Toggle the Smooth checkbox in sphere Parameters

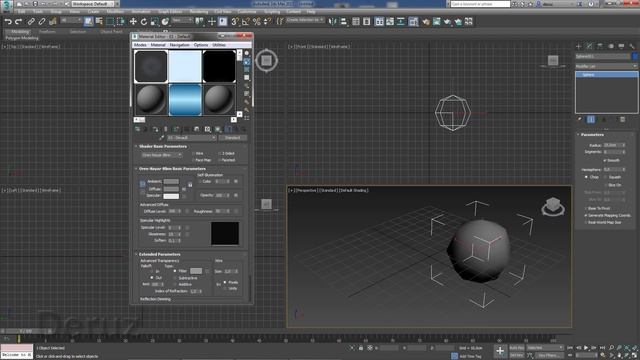tap(605, 160)
